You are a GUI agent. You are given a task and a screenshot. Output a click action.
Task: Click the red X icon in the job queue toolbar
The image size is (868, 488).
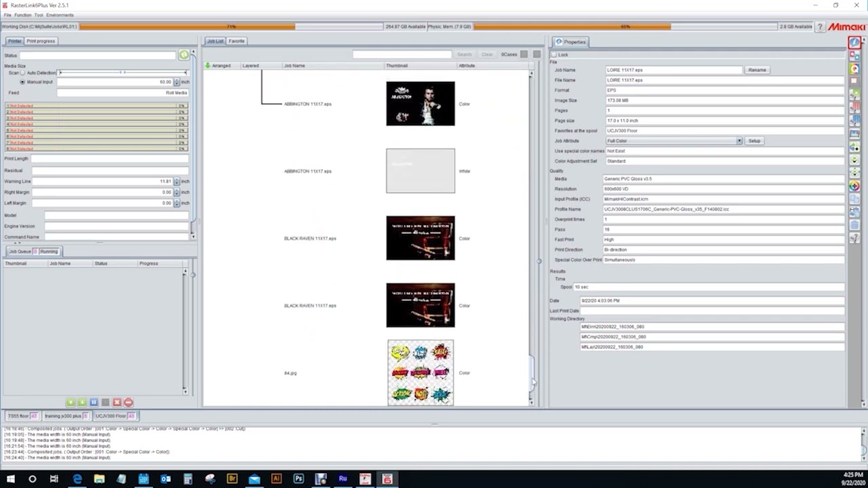[117, 403]
